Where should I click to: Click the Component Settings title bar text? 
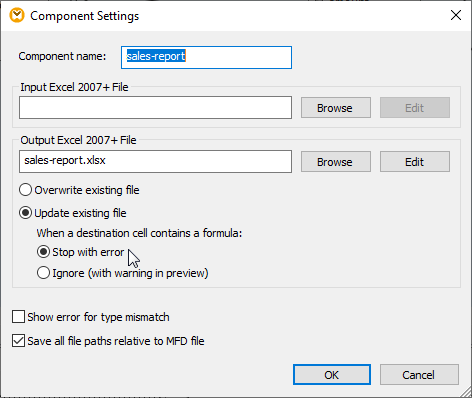85,16
